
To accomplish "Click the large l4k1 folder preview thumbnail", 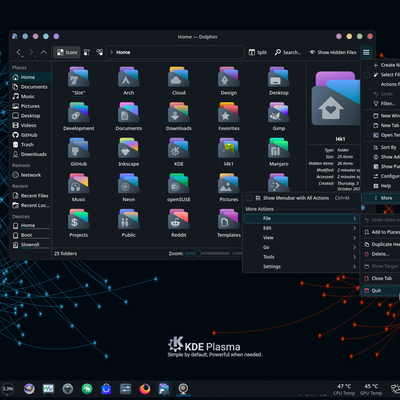I will click(336, 98).
